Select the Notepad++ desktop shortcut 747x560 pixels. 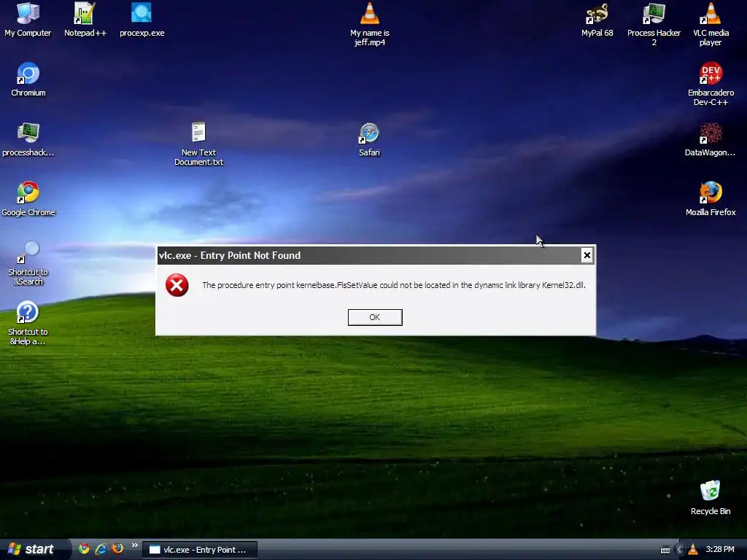pos(85,20)
